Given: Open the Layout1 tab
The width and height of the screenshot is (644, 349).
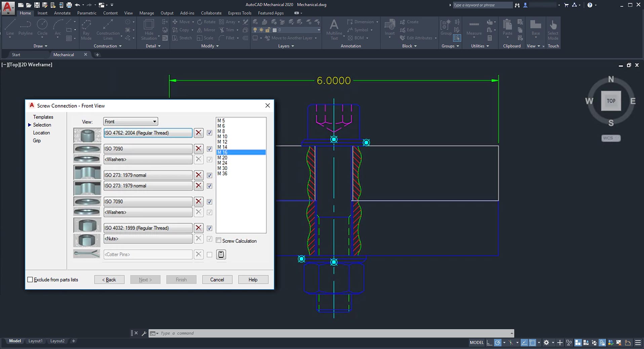Looking at the screenshot, I should point(35,341).
